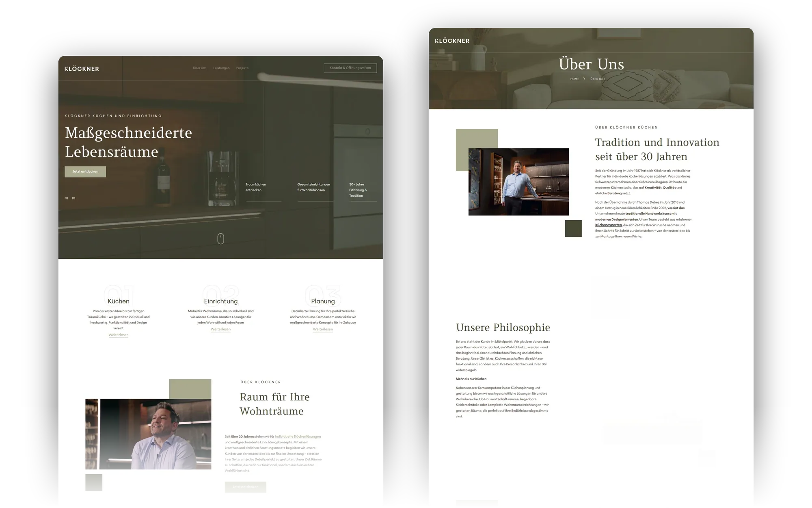The height and width of the screenshot is (508, 812).
Task: Click the Einrichtung heading
Action: 220,301
